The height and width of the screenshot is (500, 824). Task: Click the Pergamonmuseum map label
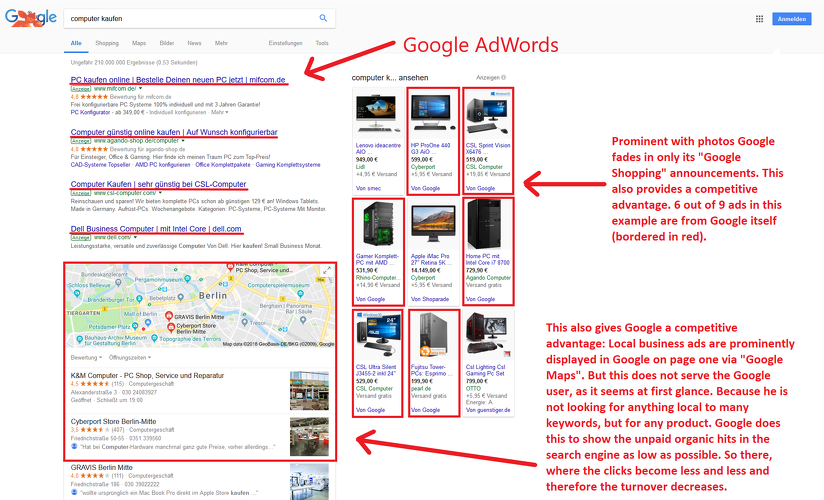[159, 280]
